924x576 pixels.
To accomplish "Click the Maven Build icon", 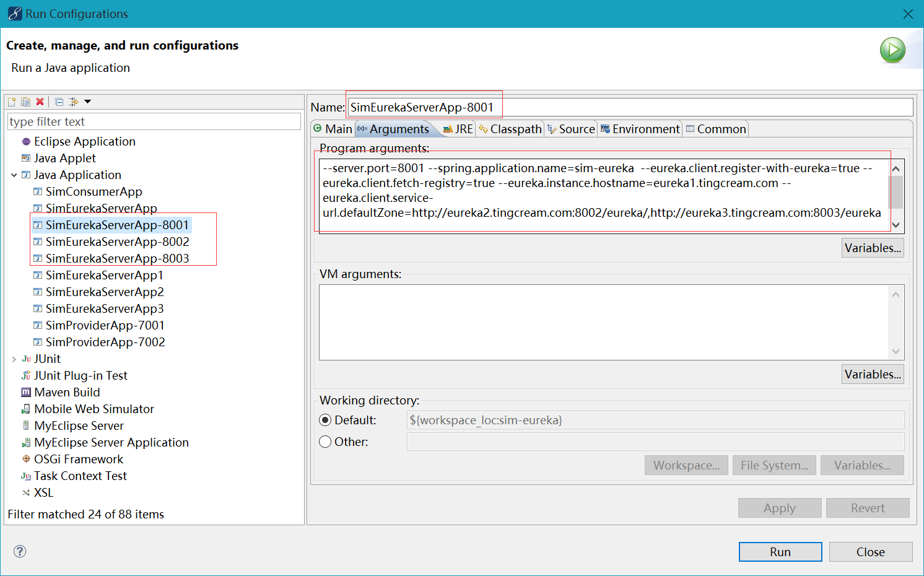I will [x=26, y=392].
